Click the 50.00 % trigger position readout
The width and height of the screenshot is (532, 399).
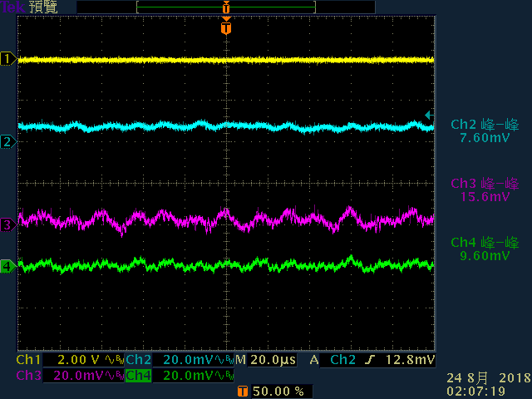coord(278,392)
